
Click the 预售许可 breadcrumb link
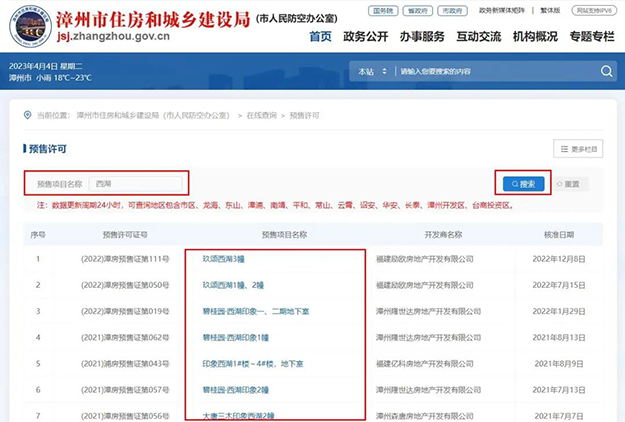tap(305, 115)
